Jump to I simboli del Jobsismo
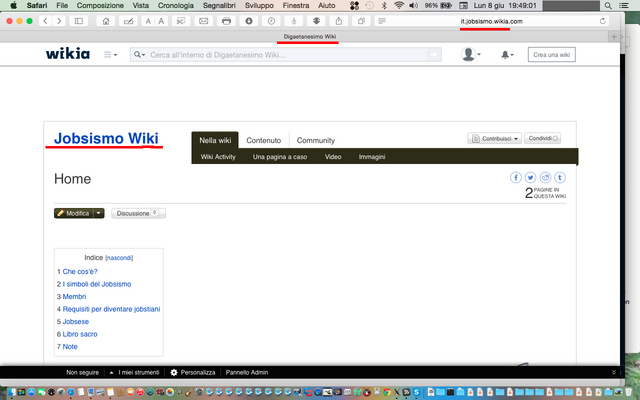640x400 pixels. click(x=97, y=284)
